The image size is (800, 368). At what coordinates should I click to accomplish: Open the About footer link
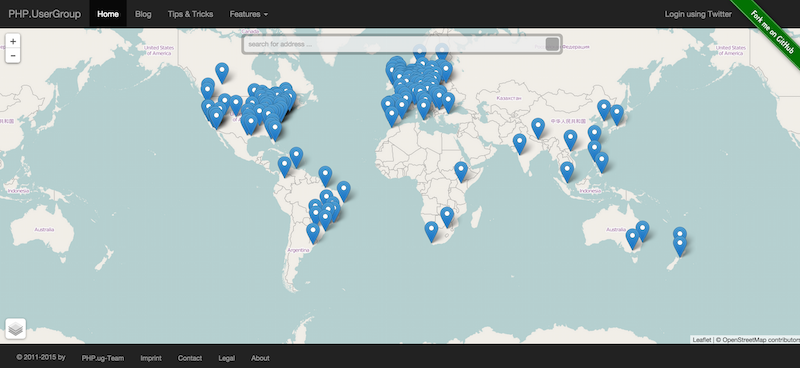260,358
